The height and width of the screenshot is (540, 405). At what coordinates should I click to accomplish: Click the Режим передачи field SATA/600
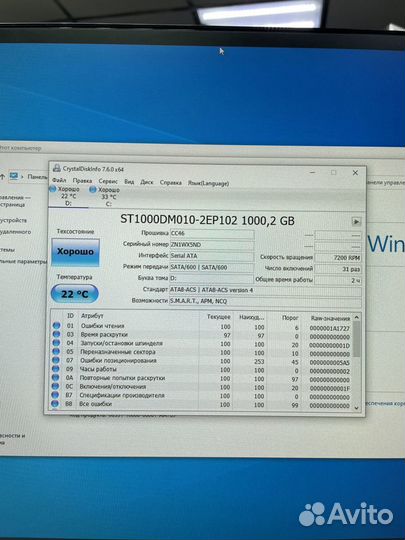[x=212, y=268]
